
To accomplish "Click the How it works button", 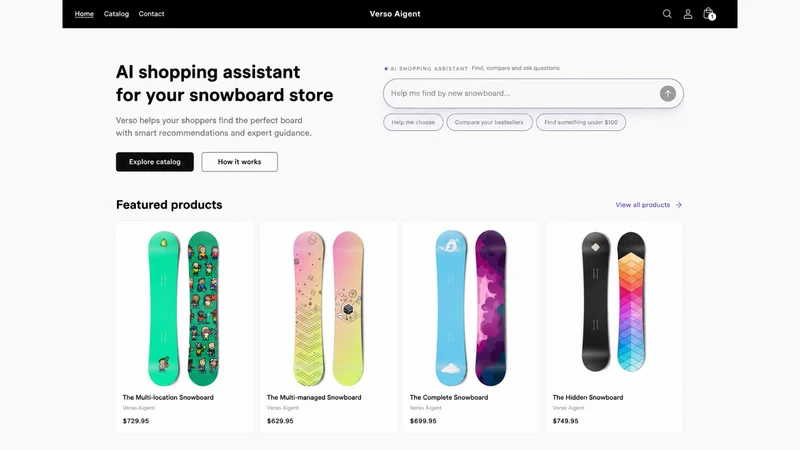I will tap(239, 162).
